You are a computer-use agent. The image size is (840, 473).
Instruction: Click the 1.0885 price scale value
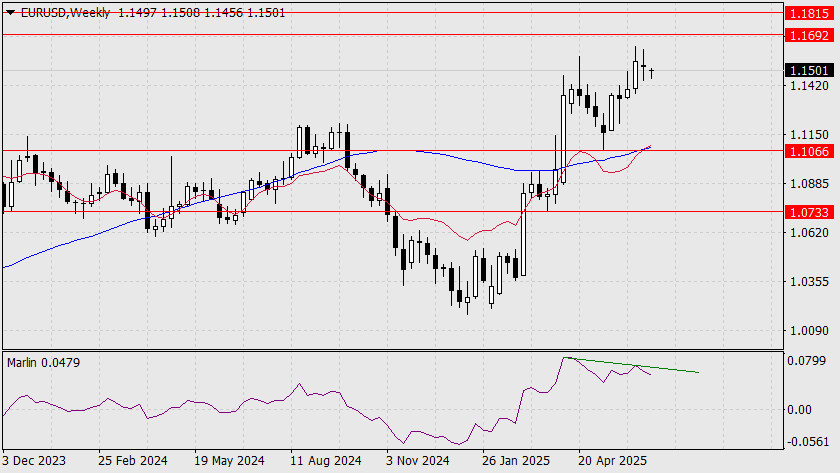pyautogui.click(x=809, y=184)
